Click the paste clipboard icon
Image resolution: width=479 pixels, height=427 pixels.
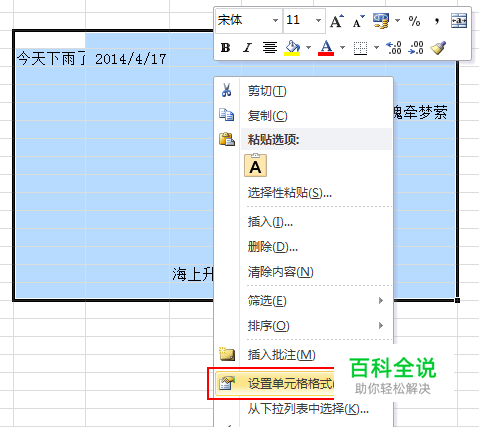[227, 139]
